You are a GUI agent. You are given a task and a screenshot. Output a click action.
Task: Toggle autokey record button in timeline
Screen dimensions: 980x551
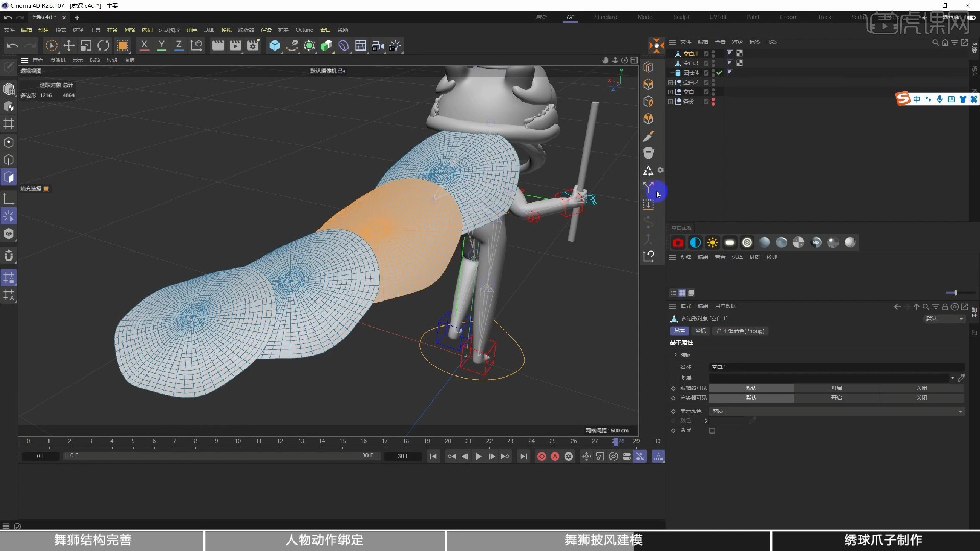pyautogui.click(x=555, y=456)
